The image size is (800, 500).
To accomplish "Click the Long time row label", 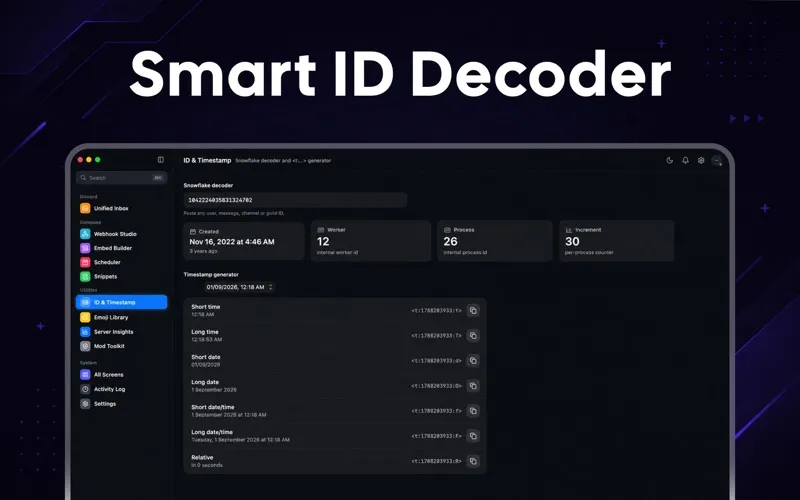I will [x=205, y=332].
